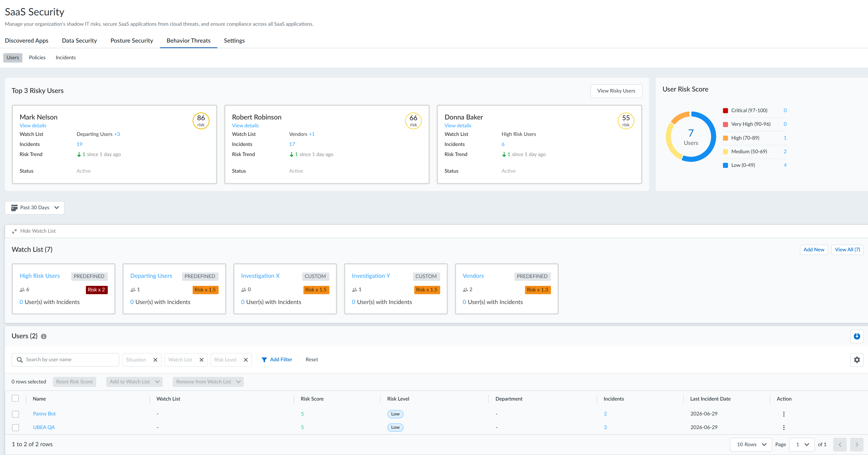Remove the Situation filter
The width and height of the screenshot is (868, 455).
click(x=155, y=360)
